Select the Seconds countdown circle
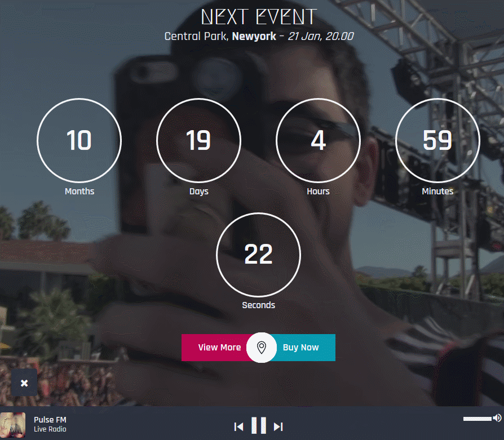The image size is (504, 440). pyautogui.click(x=258, y=255)
